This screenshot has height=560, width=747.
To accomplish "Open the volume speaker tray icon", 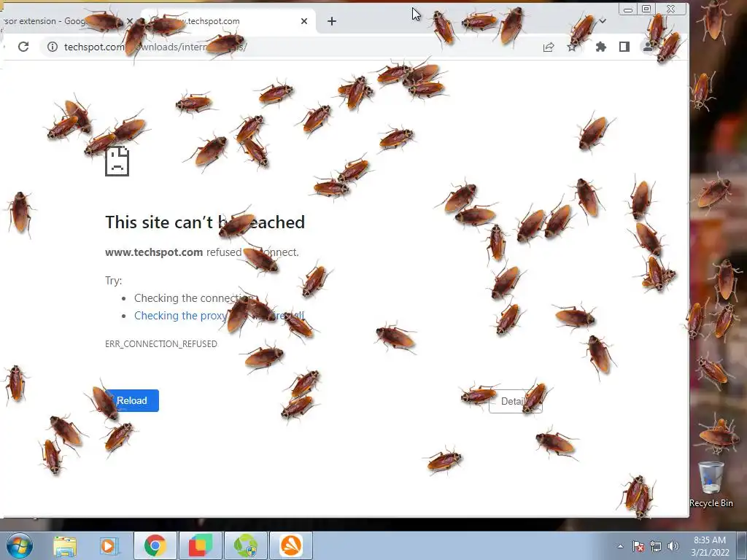I will click(x=673, y=546).
